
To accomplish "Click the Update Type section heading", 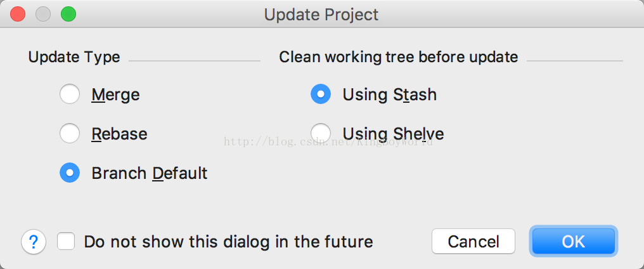I will click(x=74, y=57).
